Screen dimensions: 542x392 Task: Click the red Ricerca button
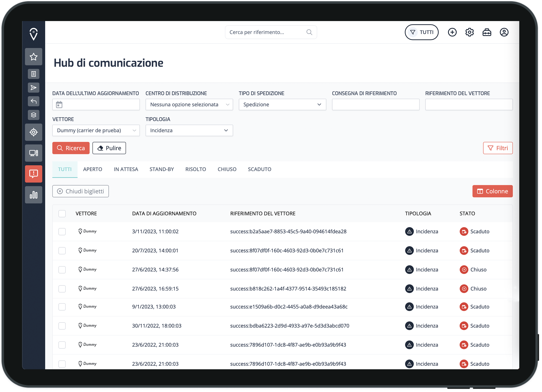tap(71, 148)
